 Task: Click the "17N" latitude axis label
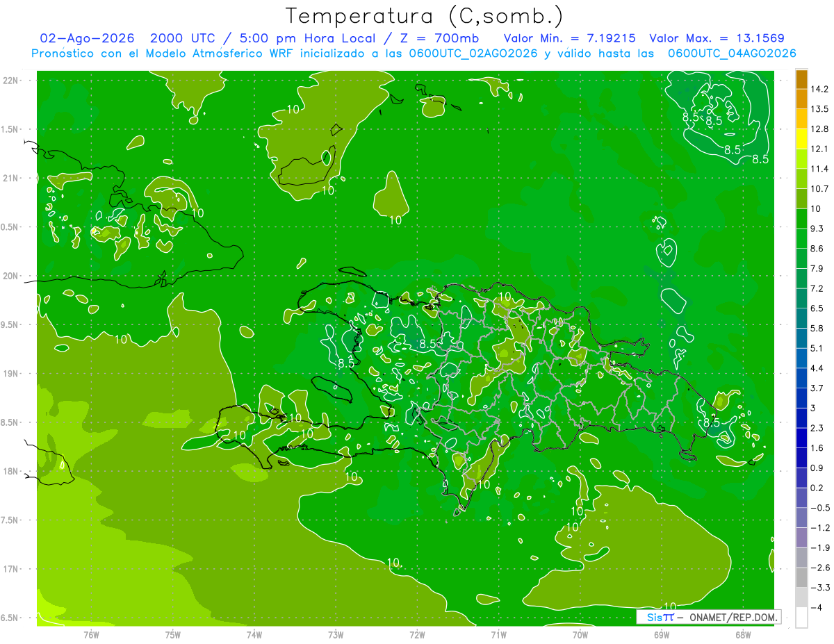coord(10,569)
